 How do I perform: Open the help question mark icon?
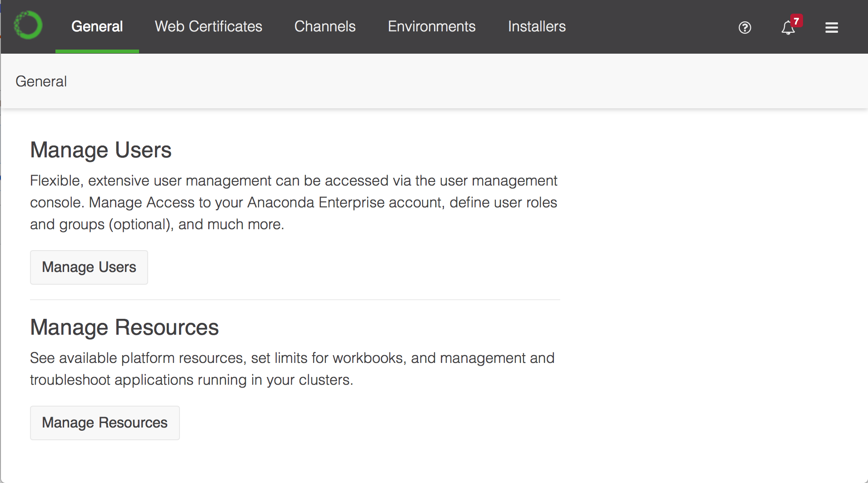pyautogui.click(x=745, y=28)
